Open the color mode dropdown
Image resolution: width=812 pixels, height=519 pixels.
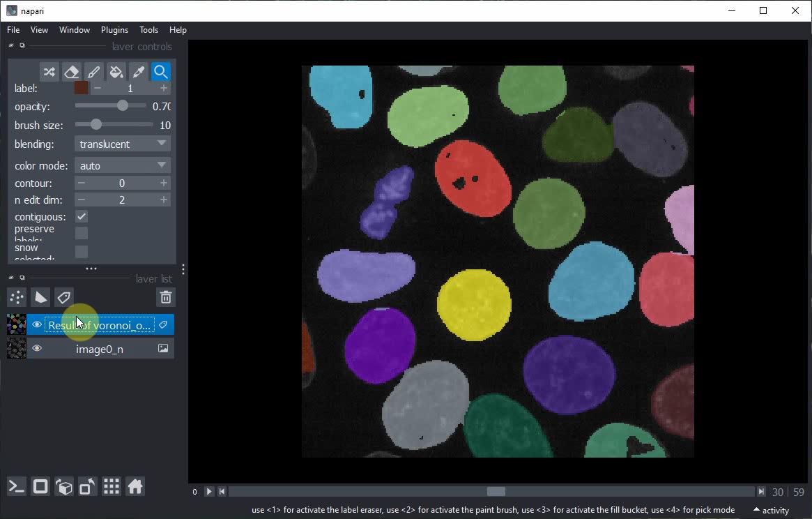(122, 166)
